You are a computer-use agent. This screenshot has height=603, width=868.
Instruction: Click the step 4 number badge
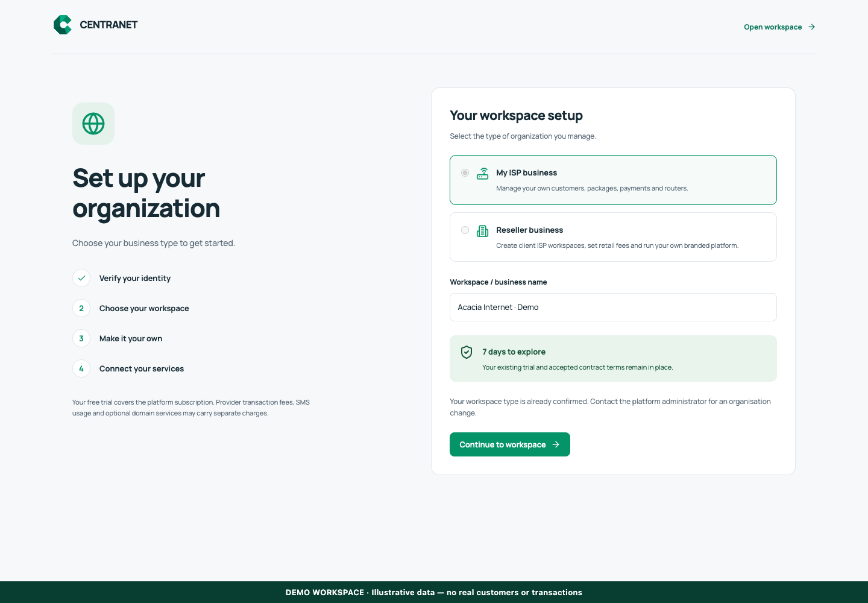tap(81, 368)
